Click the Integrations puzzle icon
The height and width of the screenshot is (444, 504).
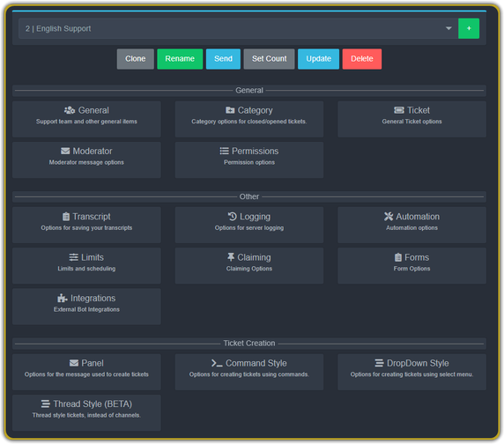(62, 298)
